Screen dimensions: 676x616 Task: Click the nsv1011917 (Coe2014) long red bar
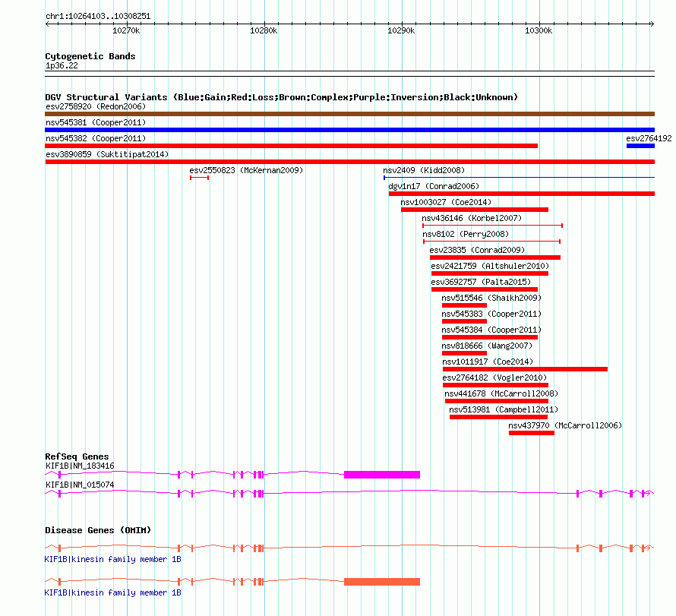525,369
